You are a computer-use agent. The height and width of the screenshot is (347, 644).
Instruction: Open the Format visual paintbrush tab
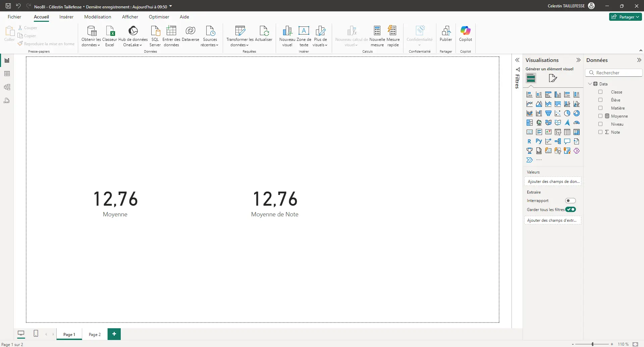point(553,78)
